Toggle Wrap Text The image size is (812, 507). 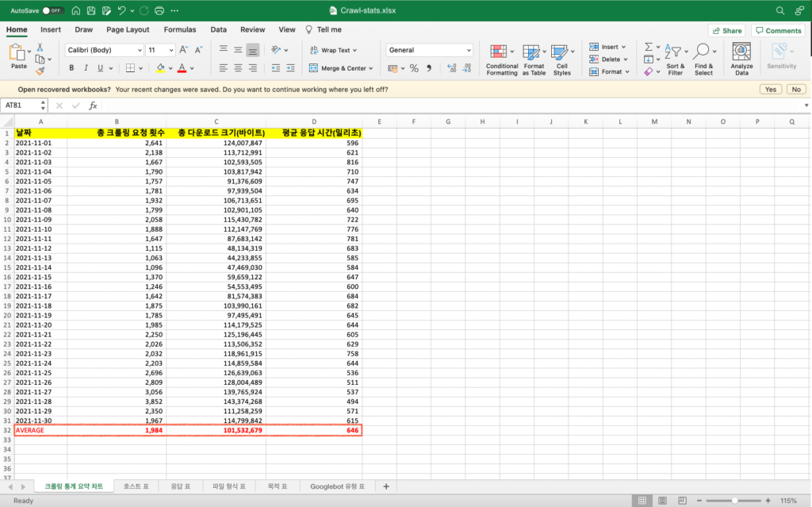point(334,50)
